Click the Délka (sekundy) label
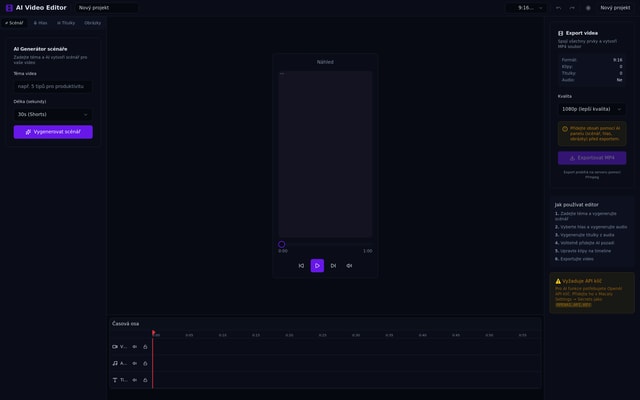Image resolution: width=640 pixels, height=400 pixels. [x=30, y=102]
